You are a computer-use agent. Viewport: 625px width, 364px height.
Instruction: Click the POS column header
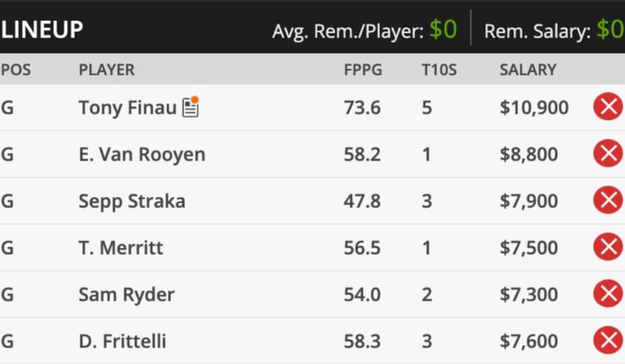click(x=15, y=70)
